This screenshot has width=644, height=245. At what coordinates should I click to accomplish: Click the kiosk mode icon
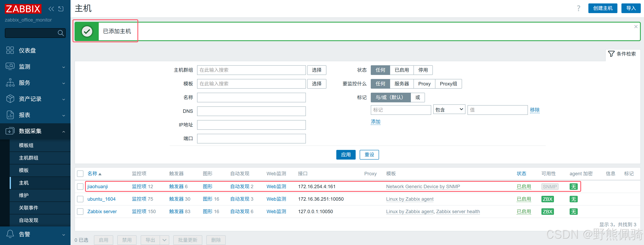point(61,9)
